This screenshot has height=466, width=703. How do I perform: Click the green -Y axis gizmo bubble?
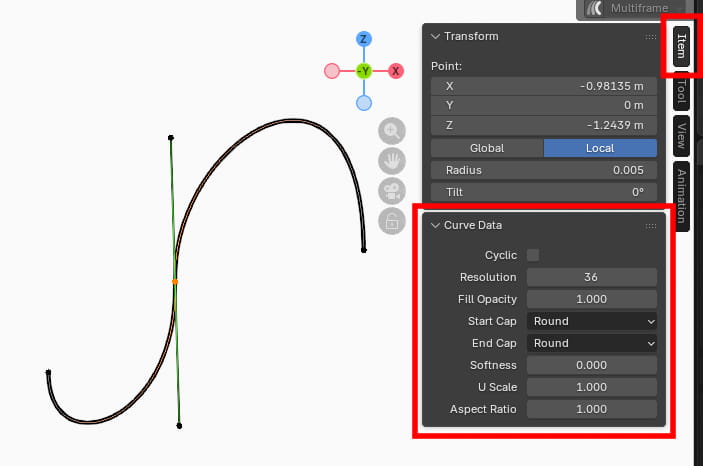(x=364, y=71)
